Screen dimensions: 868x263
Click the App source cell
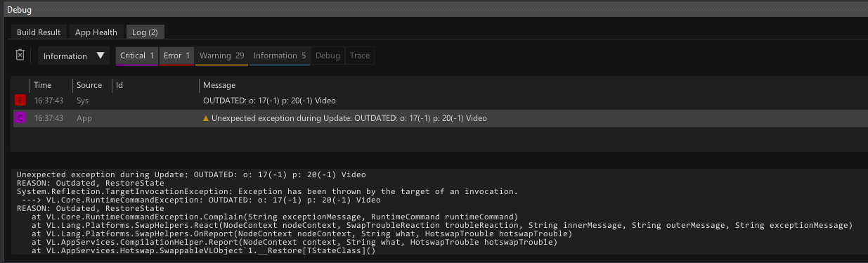pos(84,118)
